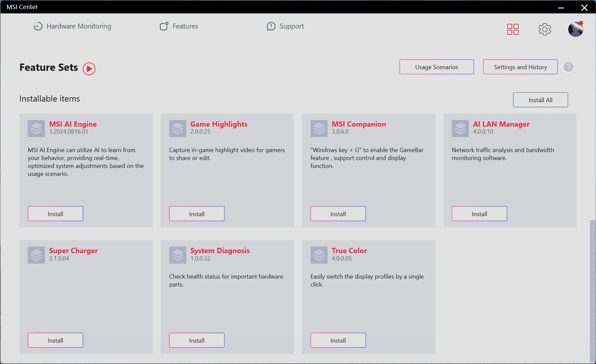
Task: Click version number 4.0.0.10
Action: pos(483,132)
